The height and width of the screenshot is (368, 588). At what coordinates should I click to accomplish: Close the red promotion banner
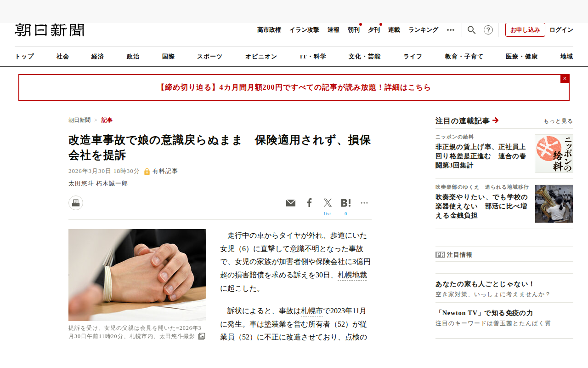pyautogui.click(x=565, y=79)
